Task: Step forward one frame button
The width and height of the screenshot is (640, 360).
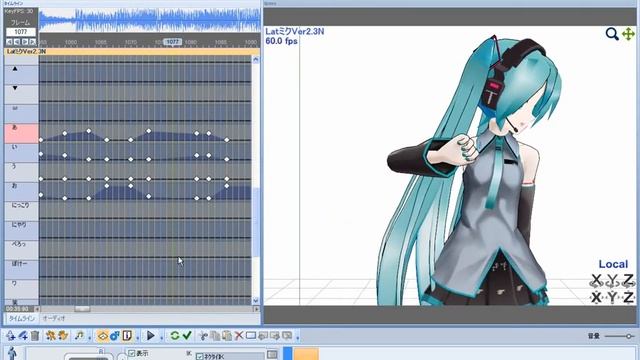Action: pos(25,42)
